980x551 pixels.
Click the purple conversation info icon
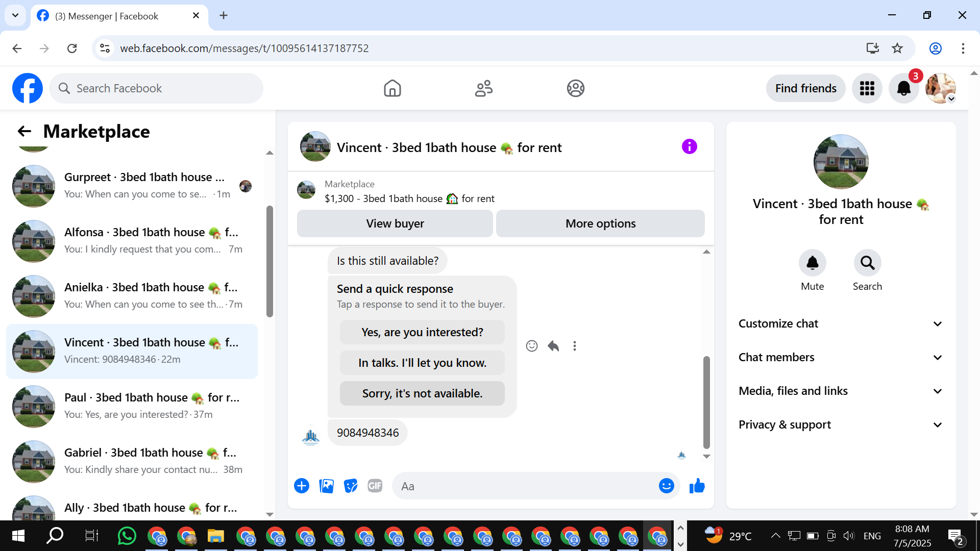[689, 147]
